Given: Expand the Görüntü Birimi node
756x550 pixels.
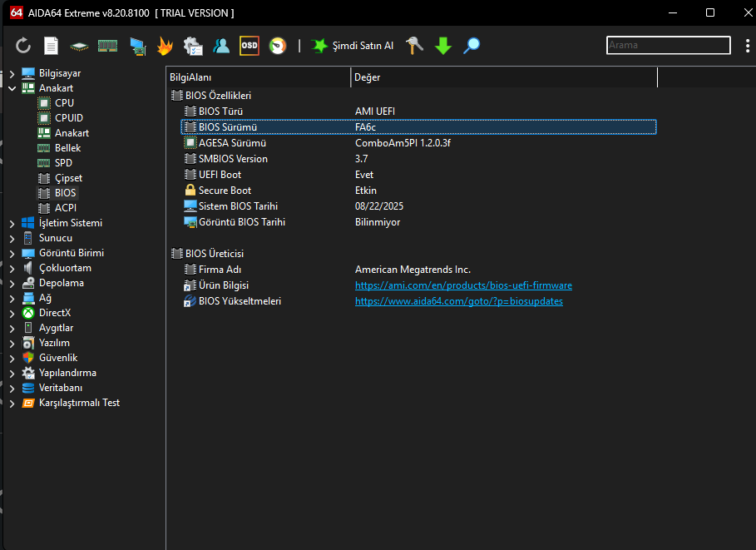Looking at the screenshot, I should [x=12, y=253].
